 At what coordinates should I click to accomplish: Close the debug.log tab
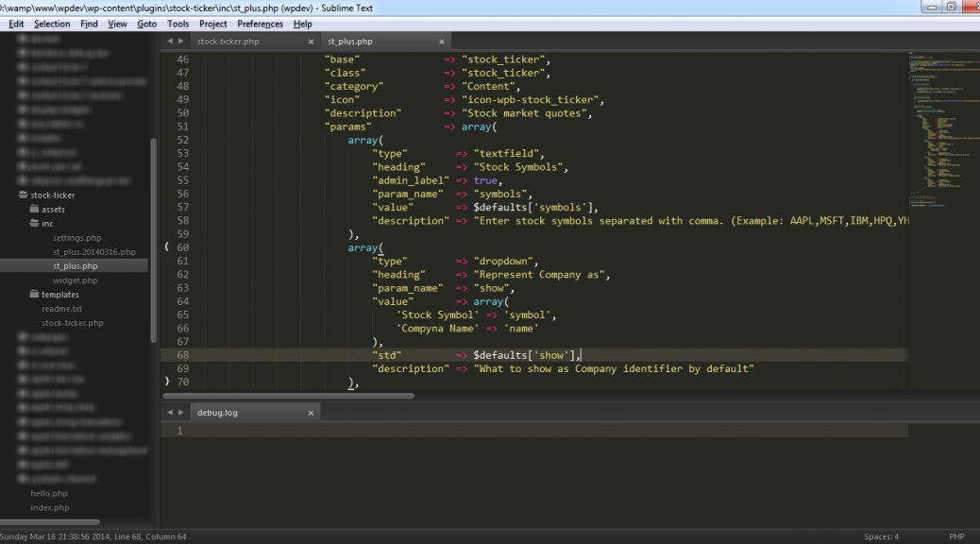click(x=311, y=413)
